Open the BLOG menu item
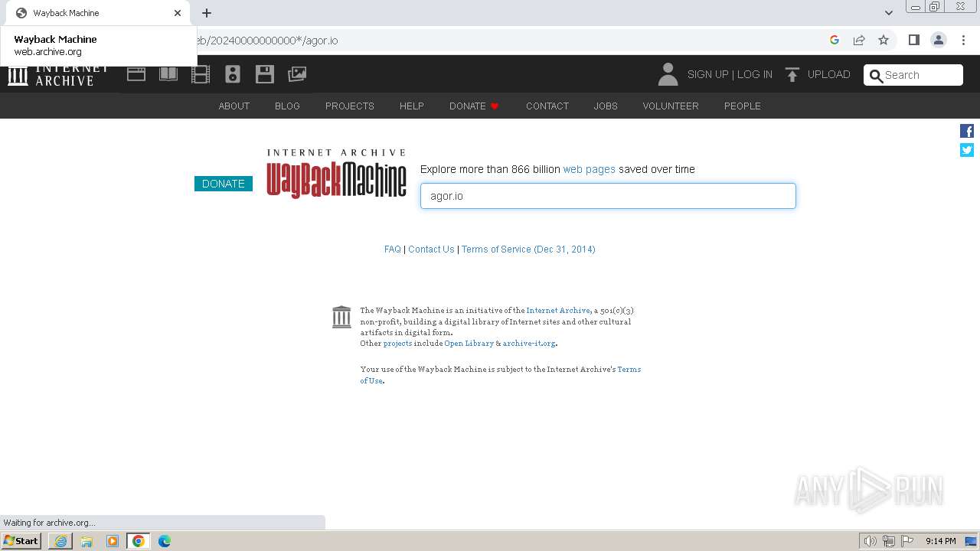 (x=287, y=106)
